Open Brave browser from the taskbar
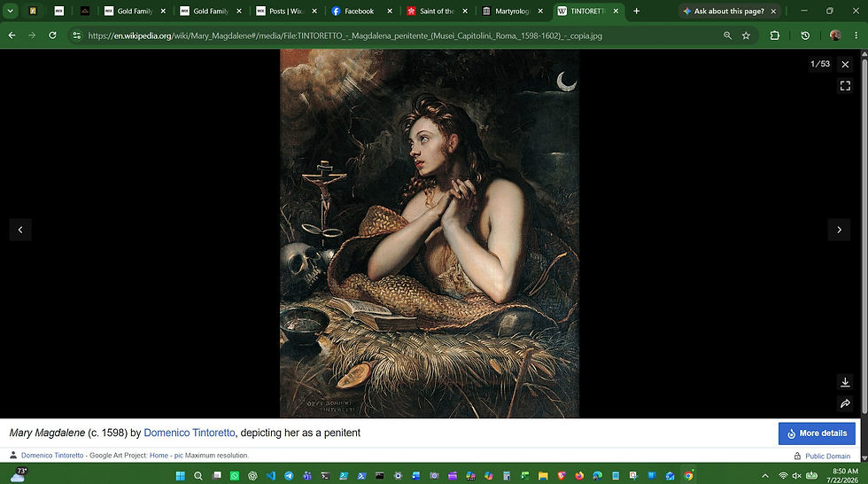 click(x=562, y=476)
